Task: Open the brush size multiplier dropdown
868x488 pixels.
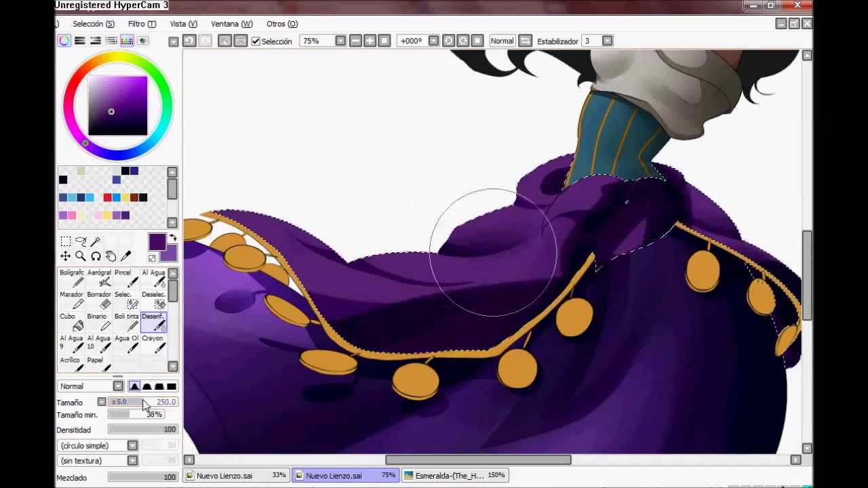Action: 102,402
